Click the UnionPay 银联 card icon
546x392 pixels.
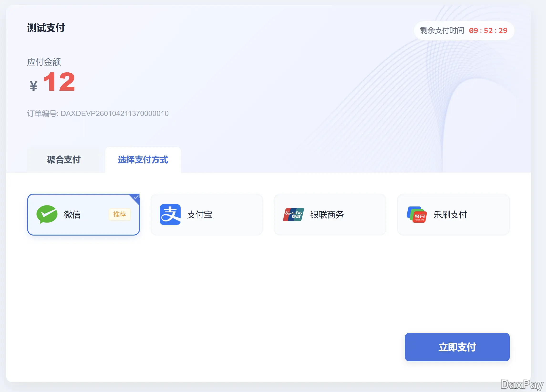point(293,214)
